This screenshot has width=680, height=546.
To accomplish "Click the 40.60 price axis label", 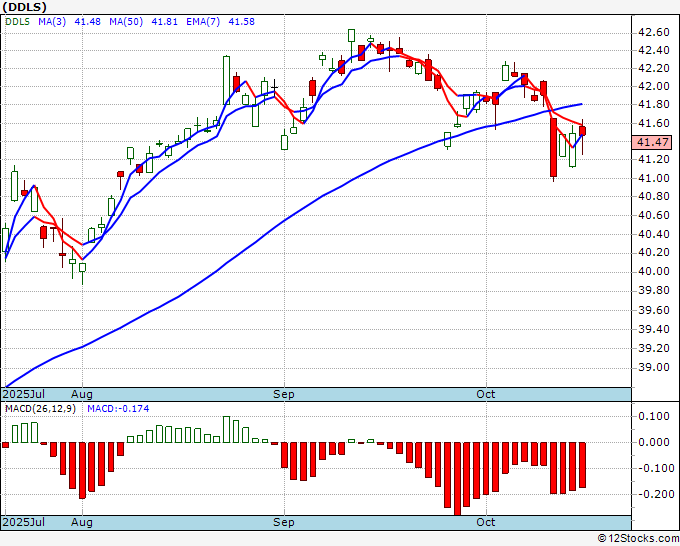I will click(x=654, y=216).
